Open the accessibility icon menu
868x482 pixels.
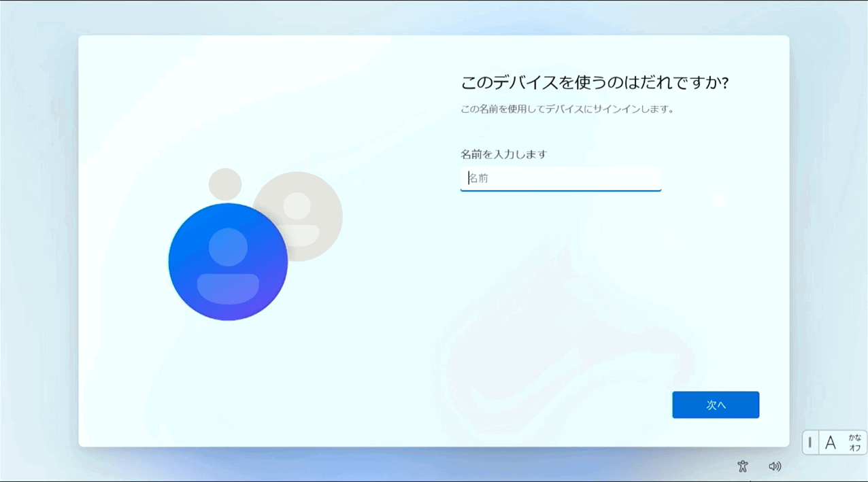[743, 466]
